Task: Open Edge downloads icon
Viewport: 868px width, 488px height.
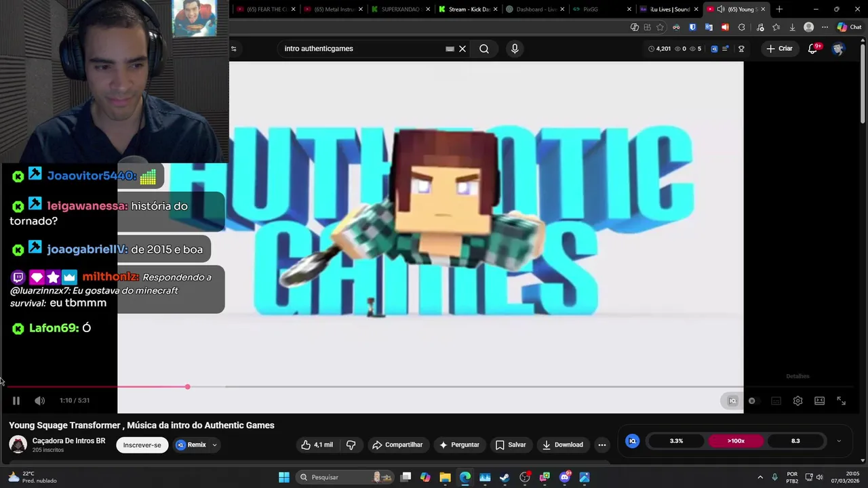Action: [x=792, y=27]
